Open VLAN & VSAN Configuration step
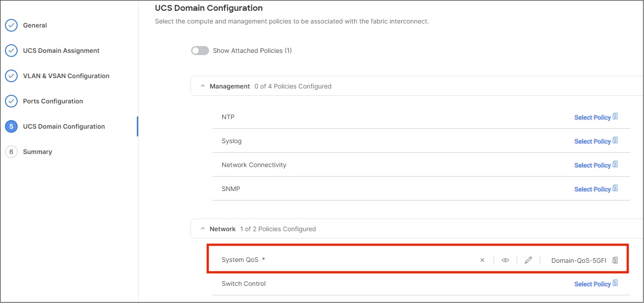This screenshot has width=644, height=303. (x=66, y=76)
